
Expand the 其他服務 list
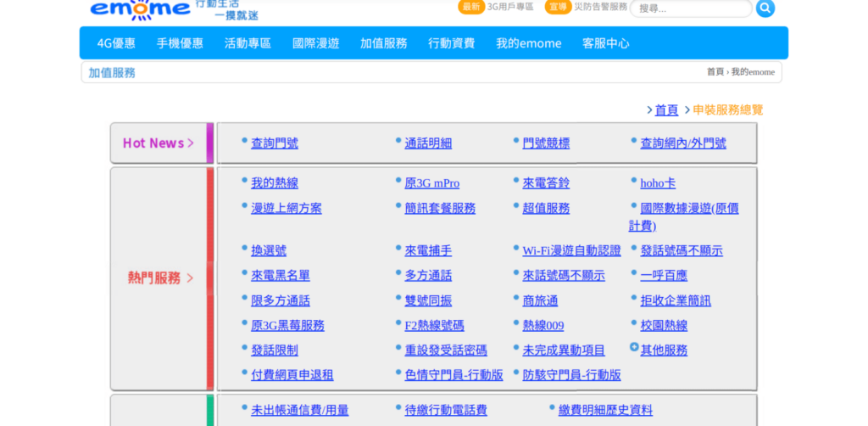tap(664, 350)
